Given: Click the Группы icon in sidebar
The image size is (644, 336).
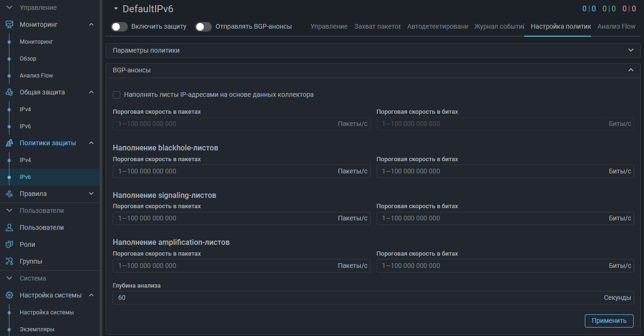Looking at the screenshot, I should click(9, 262).
